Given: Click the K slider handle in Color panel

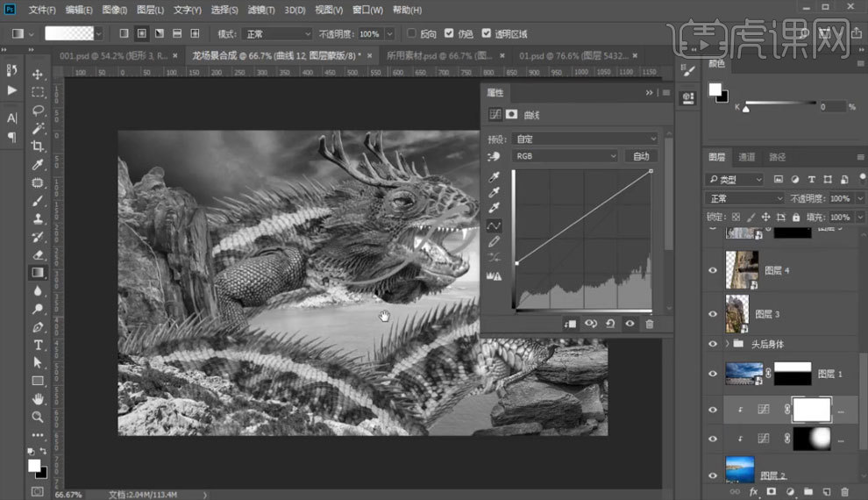Looking at the screenshot, I should click(x=745, y=109).
